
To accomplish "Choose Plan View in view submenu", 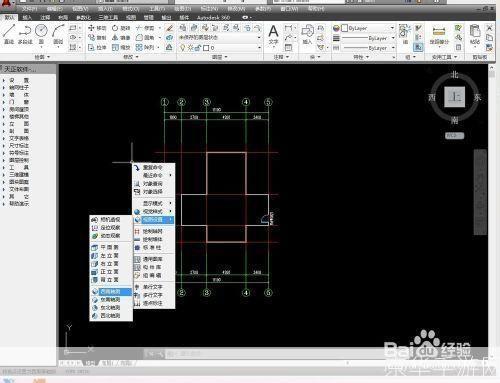I will pos(111,247).
